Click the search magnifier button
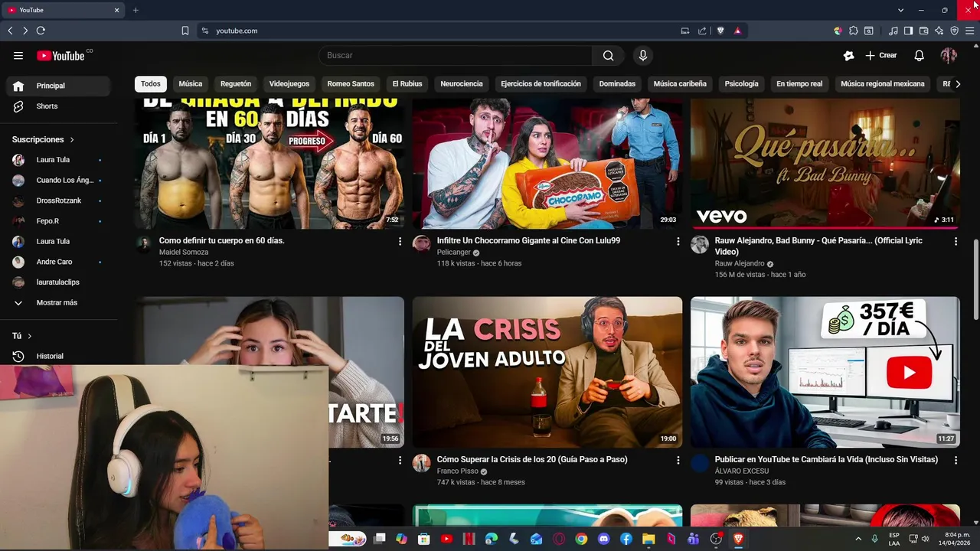The image size is (980, 551). tap(608, 55)
